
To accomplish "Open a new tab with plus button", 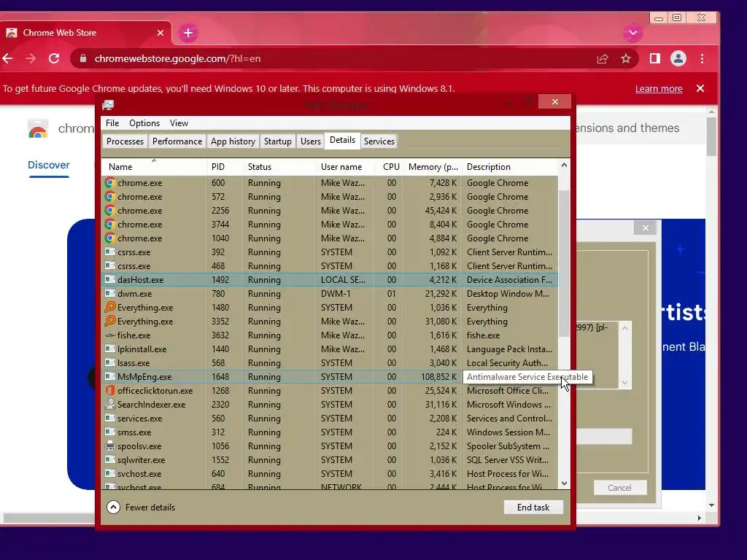I will coord(188,33).
